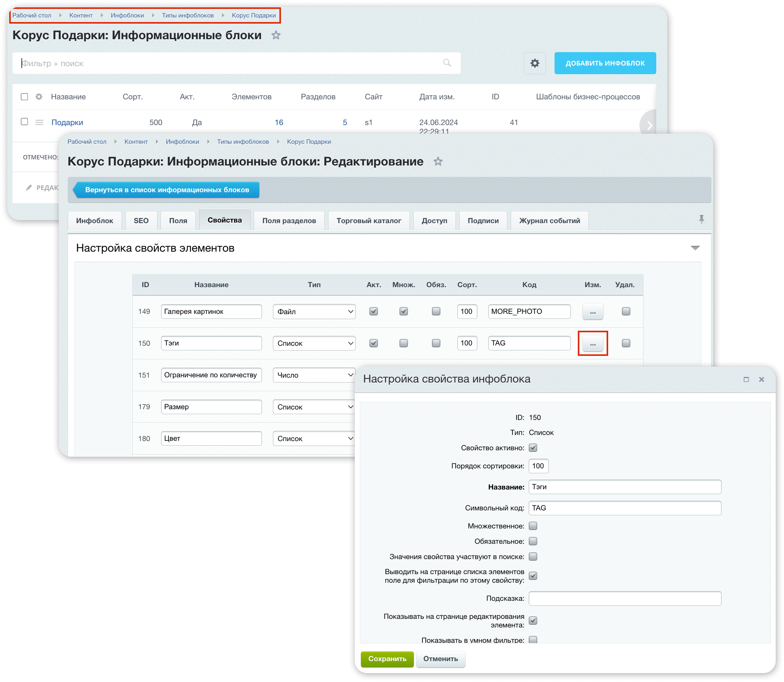Toggle Показывать на странице редактирования элемента

533,621
